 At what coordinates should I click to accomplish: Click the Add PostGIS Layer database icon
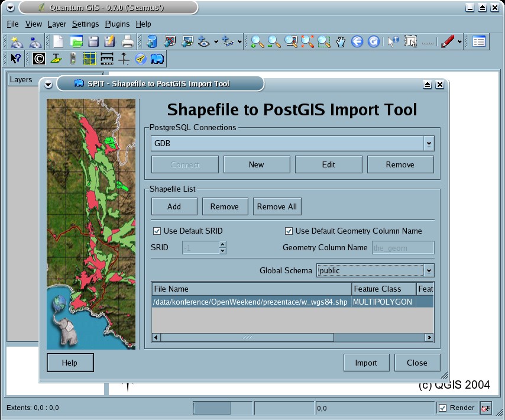[151, 41]
